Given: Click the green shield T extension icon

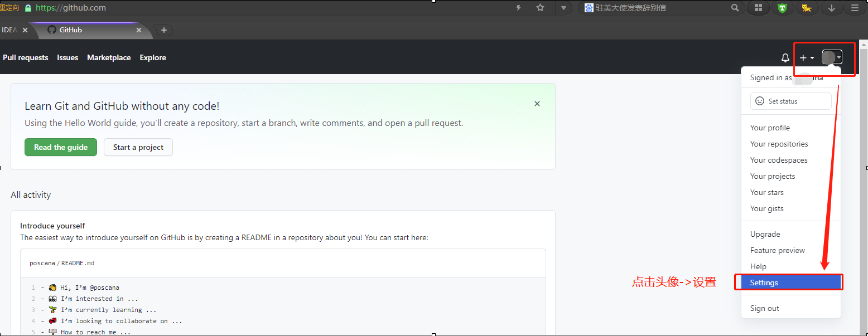Looking at the screenshot, I should click(x=782, y=8).
